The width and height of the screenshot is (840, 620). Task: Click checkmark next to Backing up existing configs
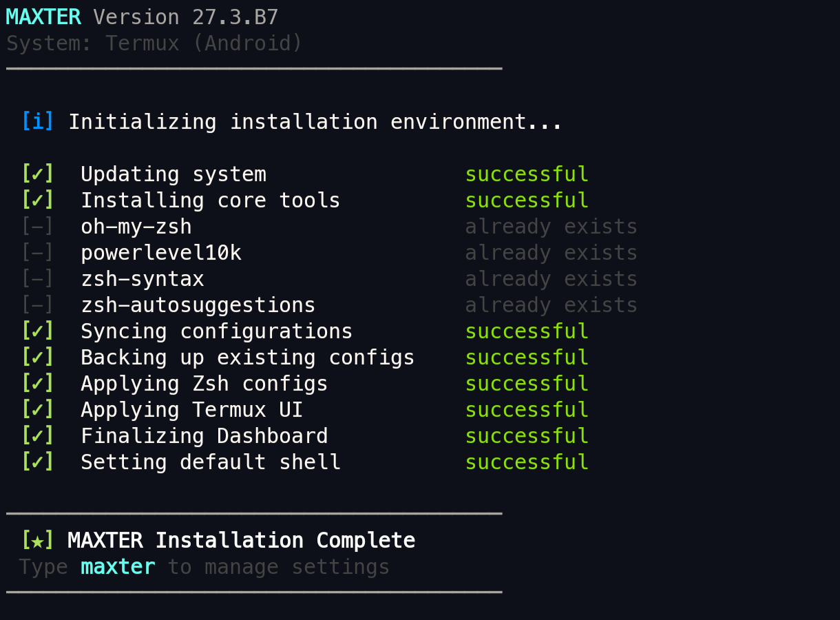tap(37, 358)
